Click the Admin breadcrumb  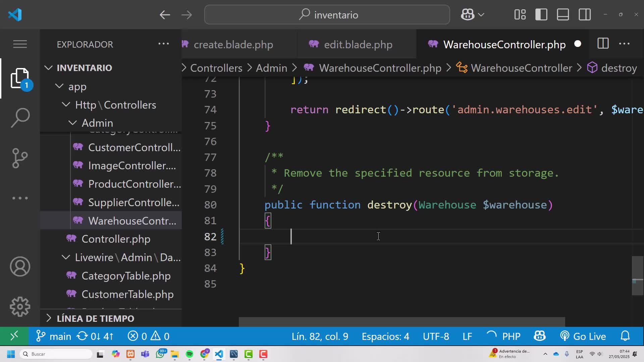tap(271, 68)
